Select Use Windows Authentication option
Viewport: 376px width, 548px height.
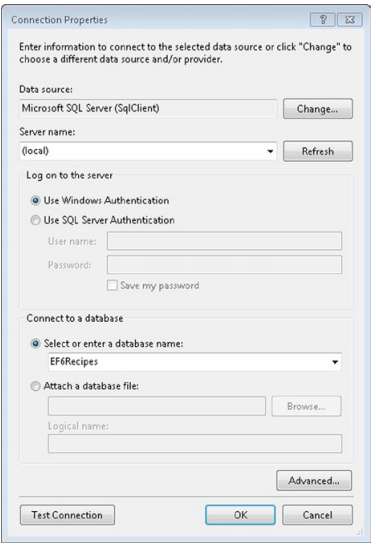(x=35, y=201)
